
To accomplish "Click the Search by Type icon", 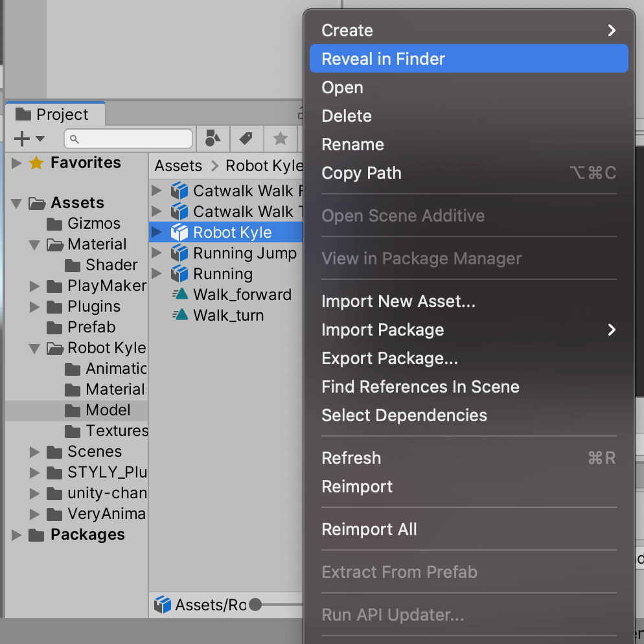I will [x=213, y=139].
